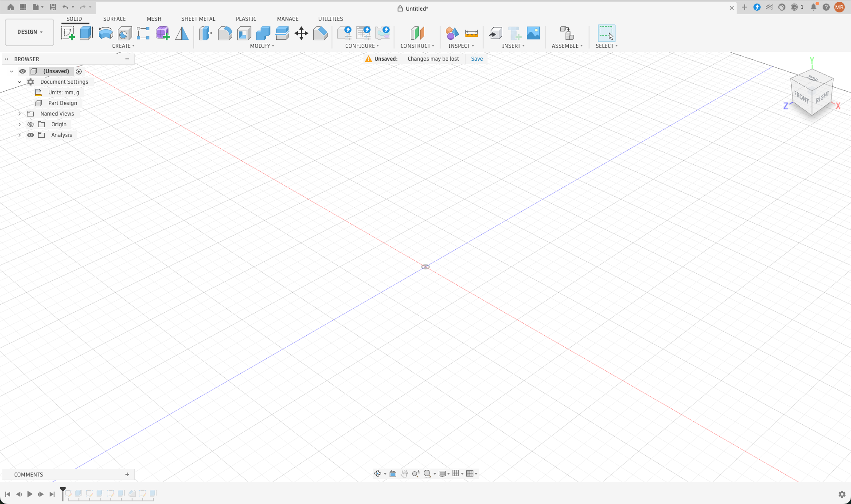
Task: Click the Pan hand icon
Action: pyautogui.click(x=404, y=473)
